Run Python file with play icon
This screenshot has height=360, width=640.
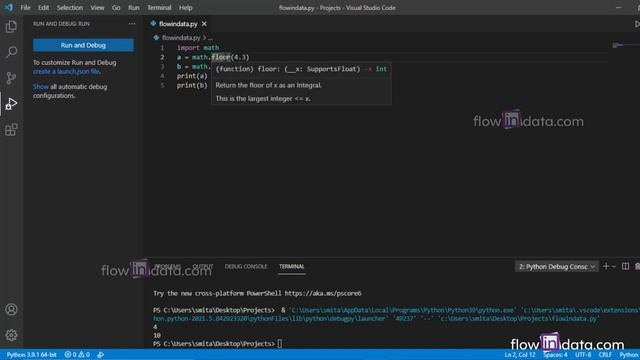tap(636, 24)
